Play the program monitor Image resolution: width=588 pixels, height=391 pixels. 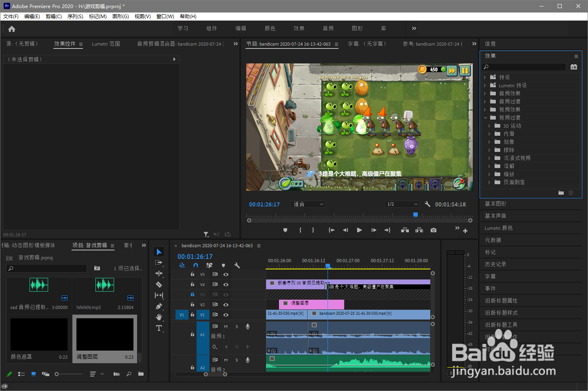(x=359, y=230)
